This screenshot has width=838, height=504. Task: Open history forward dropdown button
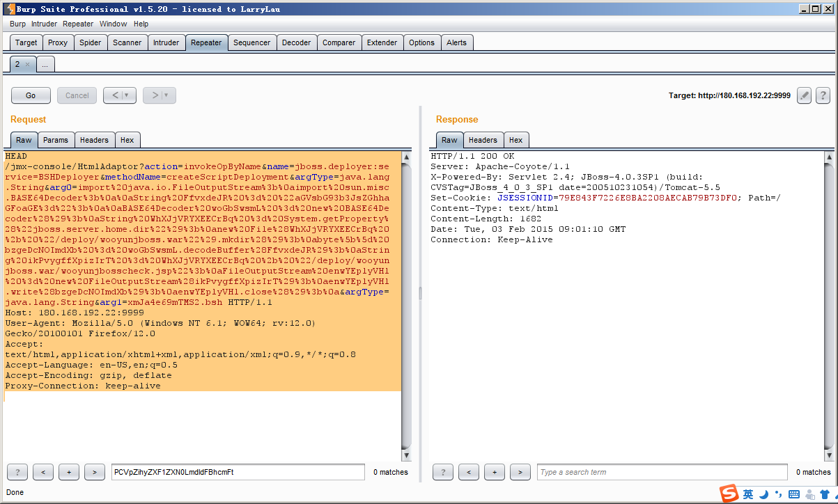click(x=160, y=95)
